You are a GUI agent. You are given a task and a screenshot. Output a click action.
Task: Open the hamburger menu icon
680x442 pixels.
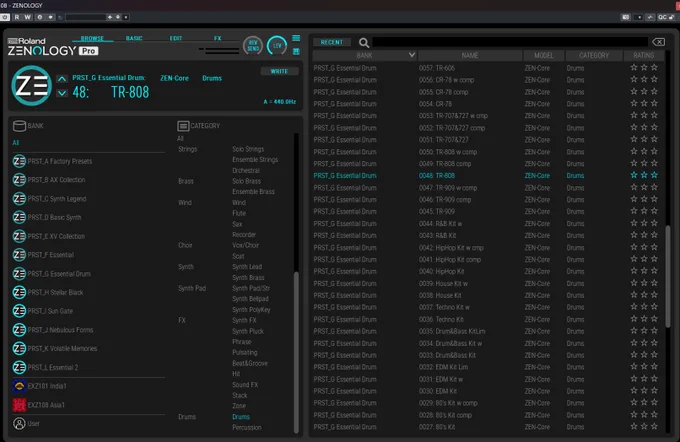pos(296,38)
